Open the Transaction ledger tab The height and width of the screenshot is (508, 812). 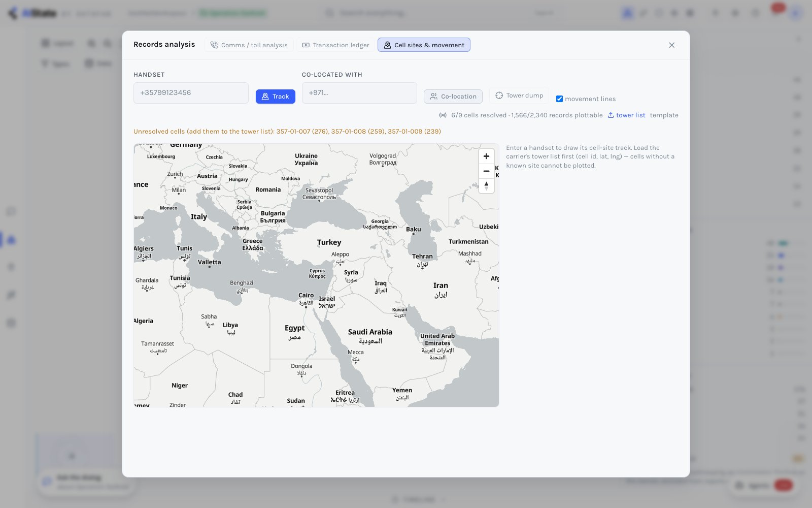tap(335, 45)
